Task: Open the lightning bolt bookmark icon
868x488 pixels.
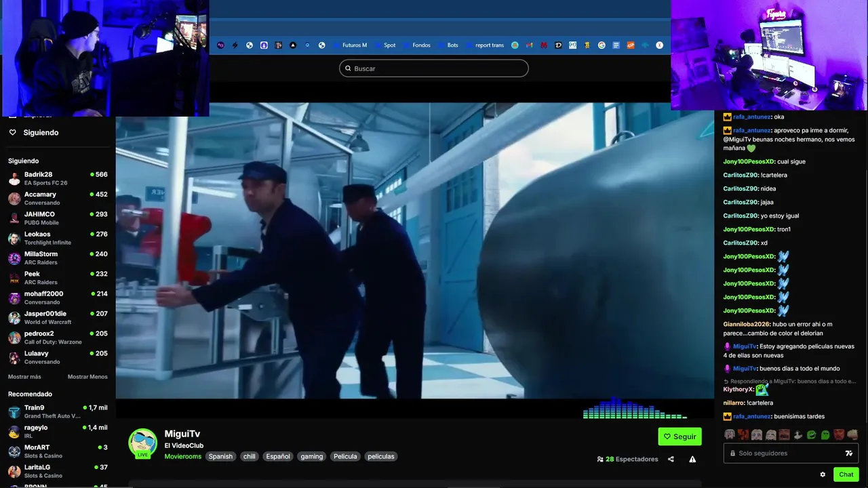Action: pyautogui.click(x=235, y=45)
